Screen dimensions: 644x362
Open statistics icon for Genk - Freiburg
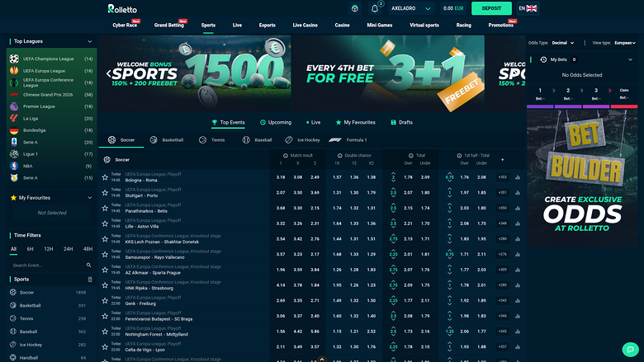coord(518,300)
